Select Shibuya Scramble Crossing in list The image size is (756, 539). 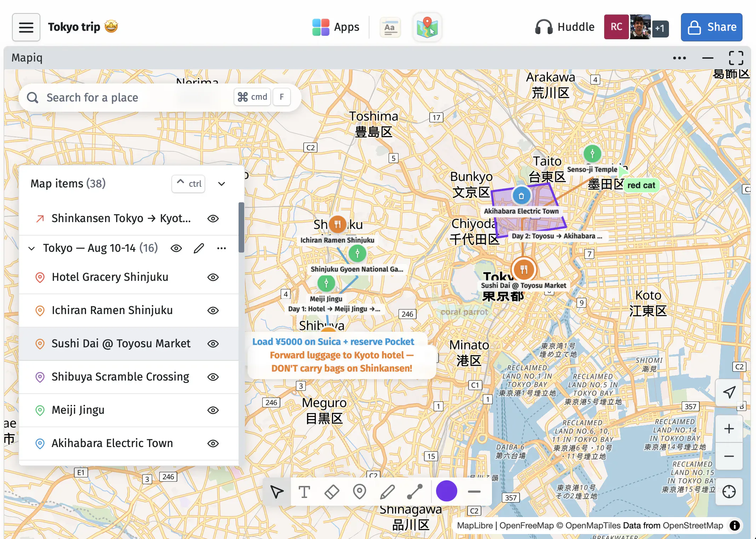click(129, 377)
